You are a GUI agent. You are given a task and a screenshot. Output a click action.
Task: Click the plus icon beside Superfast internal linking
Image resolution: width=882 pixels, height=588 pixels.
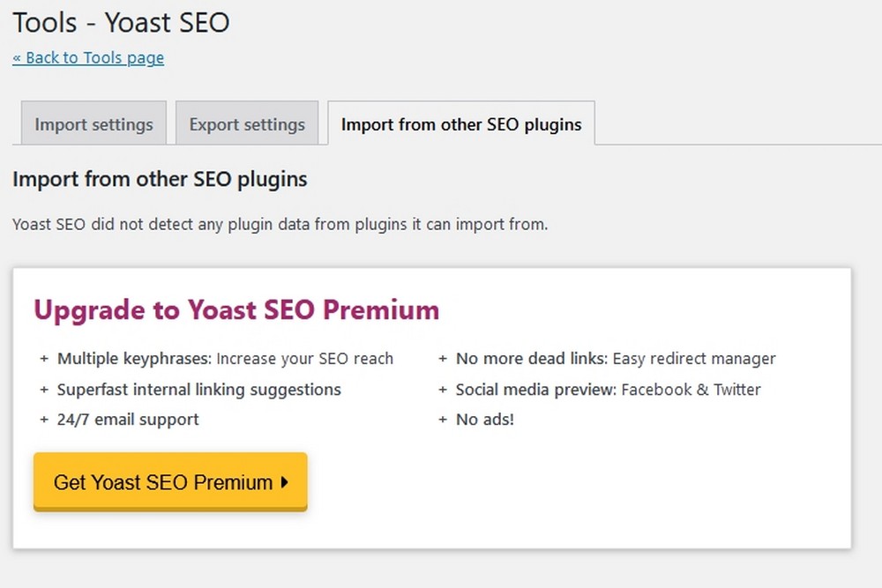[x=44, y=390]
